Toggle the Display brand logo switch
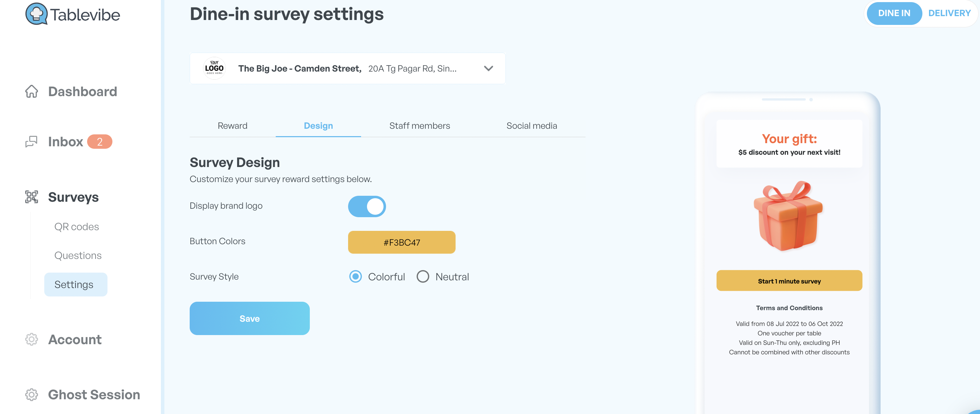980x414 pixels. pyautogui.click(x=367, y=206)
